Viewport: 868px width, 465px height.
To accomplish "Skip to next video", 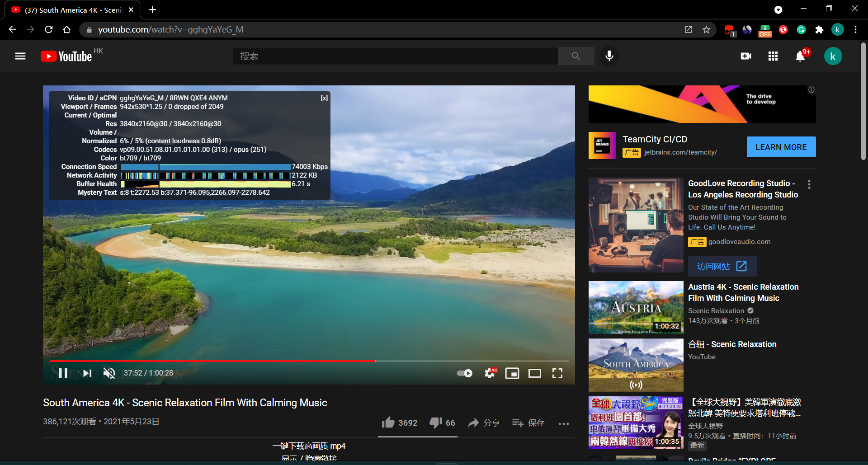I will (x=87, y=373).
